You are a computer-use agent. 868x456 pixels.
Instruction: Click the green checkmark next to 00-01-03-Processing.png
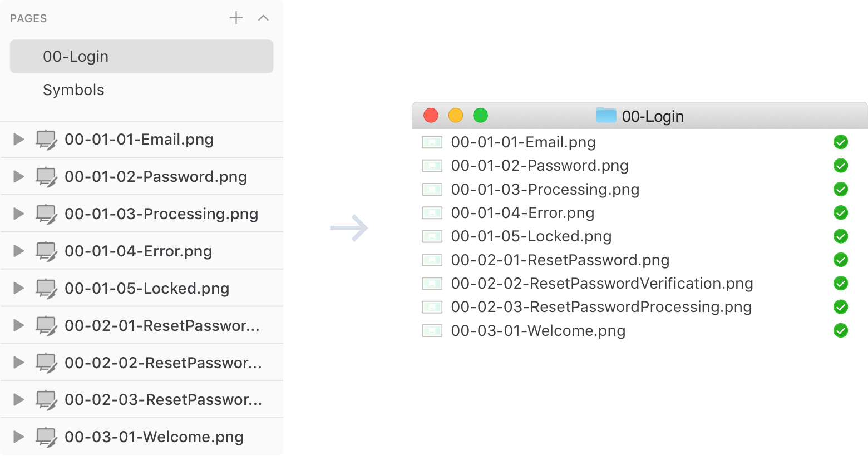click(x=840, y=190)
